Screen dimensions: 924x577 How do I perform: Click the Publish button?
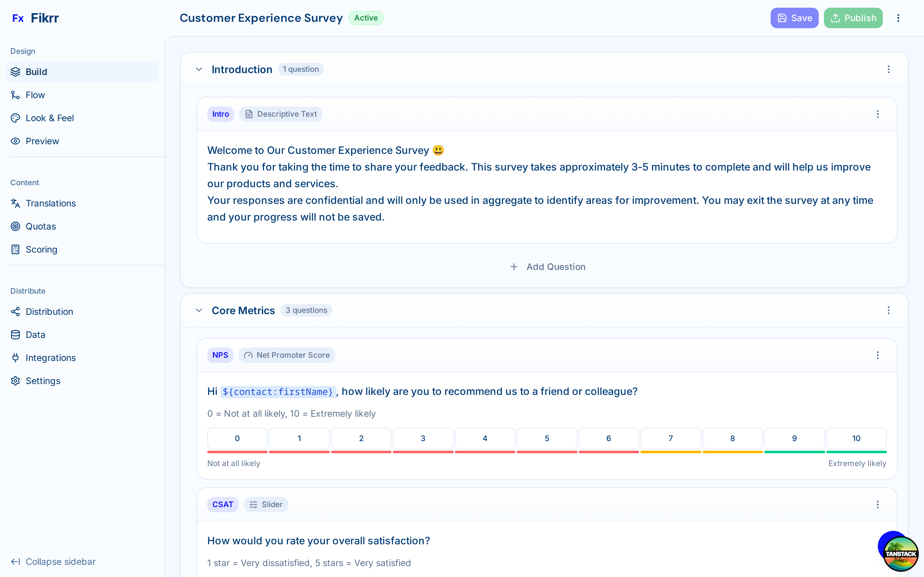[853, 18]
